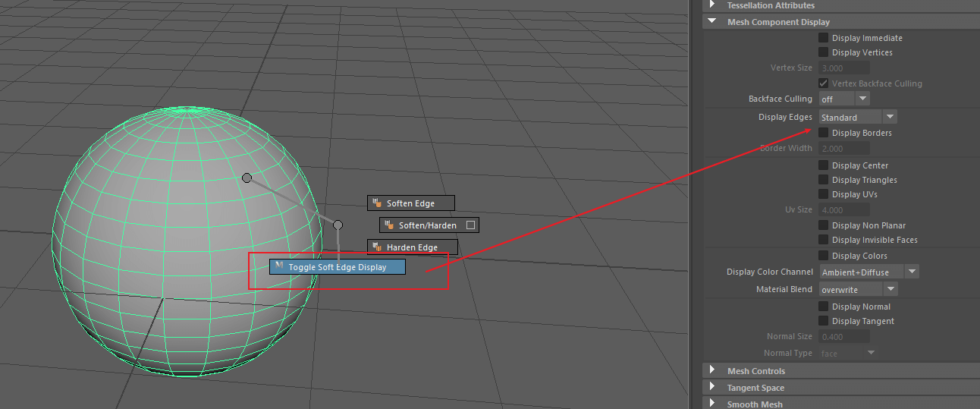This screenshot has height=409, width=980.
Task: Open Backface Culling dropdown
Action: pyautogui.click(x=844, y=99)
